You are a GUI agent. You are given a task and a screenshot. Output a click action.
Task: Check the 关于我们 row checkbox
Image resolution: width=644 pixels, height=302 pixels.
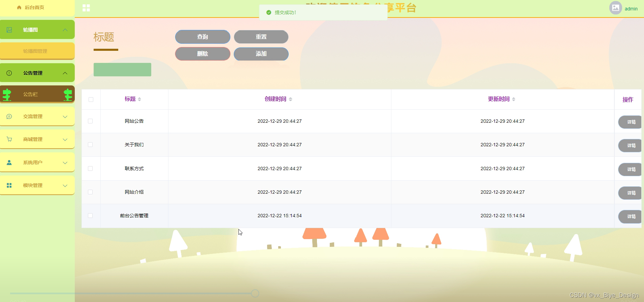[x=90, y=145]
